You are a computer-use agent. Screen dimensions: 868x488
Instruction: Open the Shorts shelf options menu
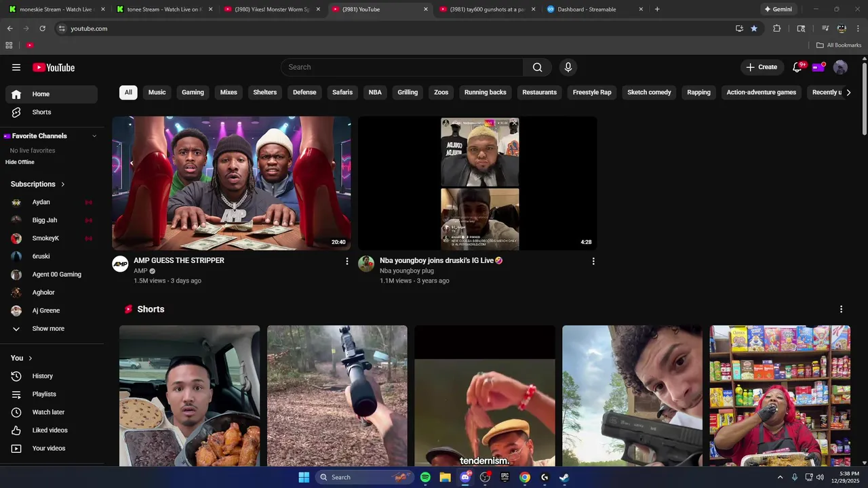pyautogui.click(x=841, y=309)
